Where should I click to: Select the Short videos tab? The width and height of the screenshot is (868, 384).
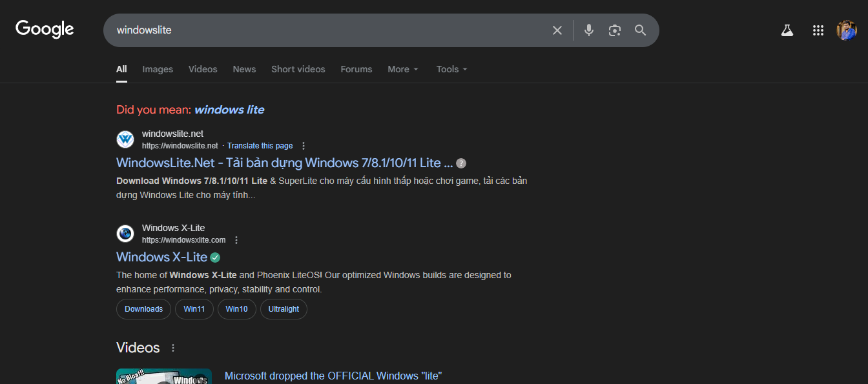[x=298, y=69]
